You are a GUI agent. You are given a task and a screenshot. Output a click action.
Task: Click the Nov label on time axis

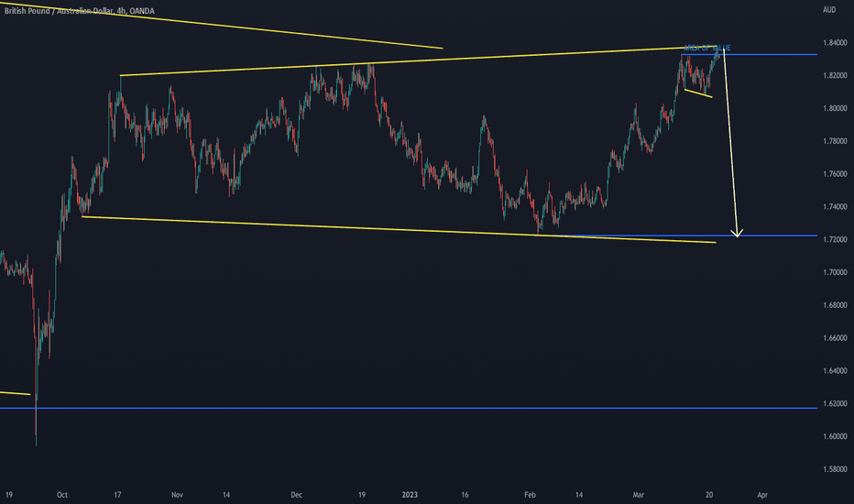[177, 495]
